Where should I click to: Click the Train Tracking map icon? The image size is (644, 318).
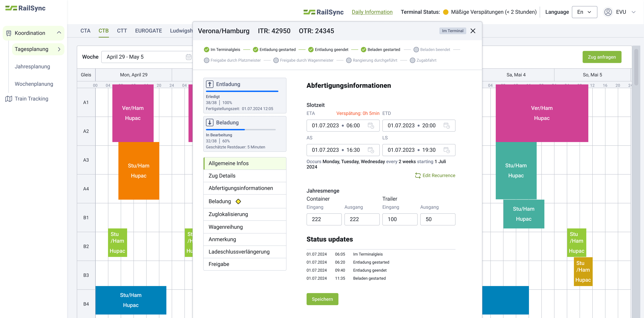click(x=9, y=99)
